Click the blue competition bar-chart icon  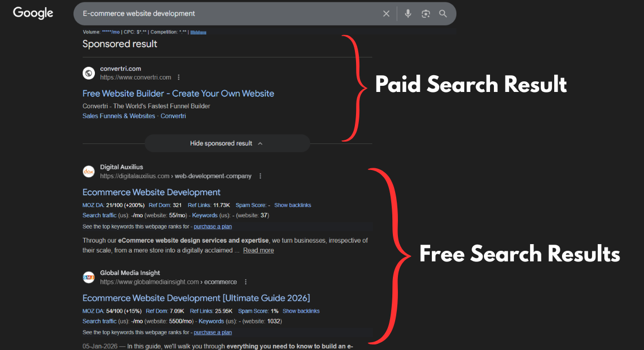coord(199,32)
